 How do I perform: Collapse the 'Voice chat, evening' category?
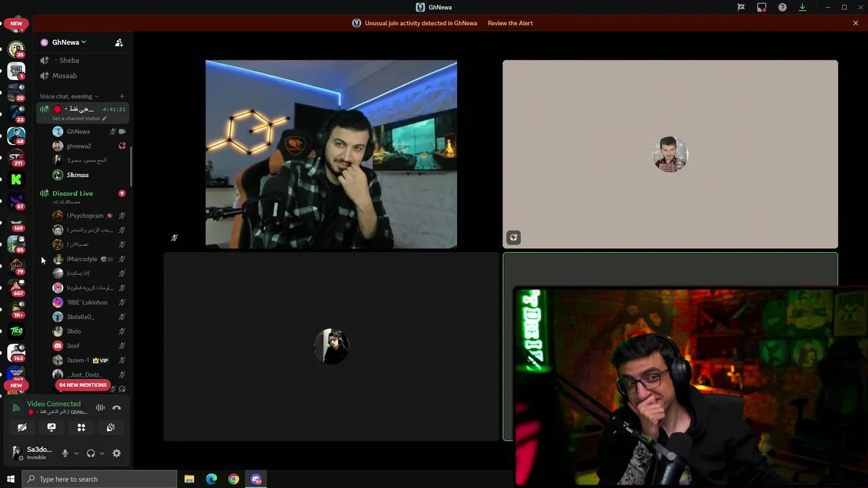[68, 96]
